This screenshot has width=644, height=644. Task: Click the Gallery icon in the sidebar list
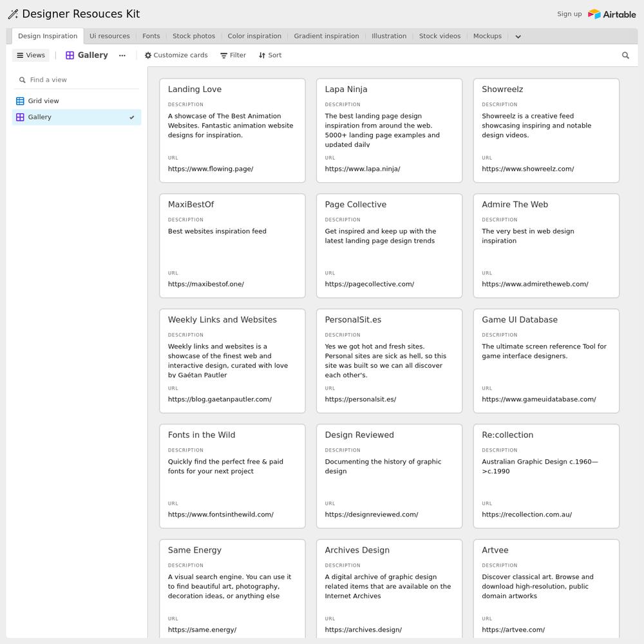coord(20,117)
